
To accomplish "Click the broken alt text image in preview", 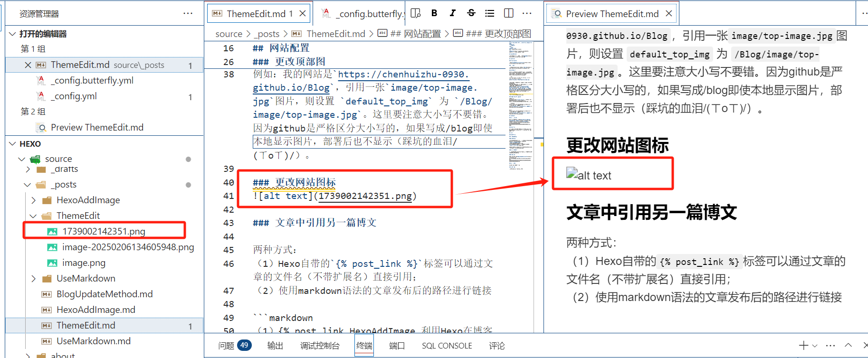I will point(589,175).
